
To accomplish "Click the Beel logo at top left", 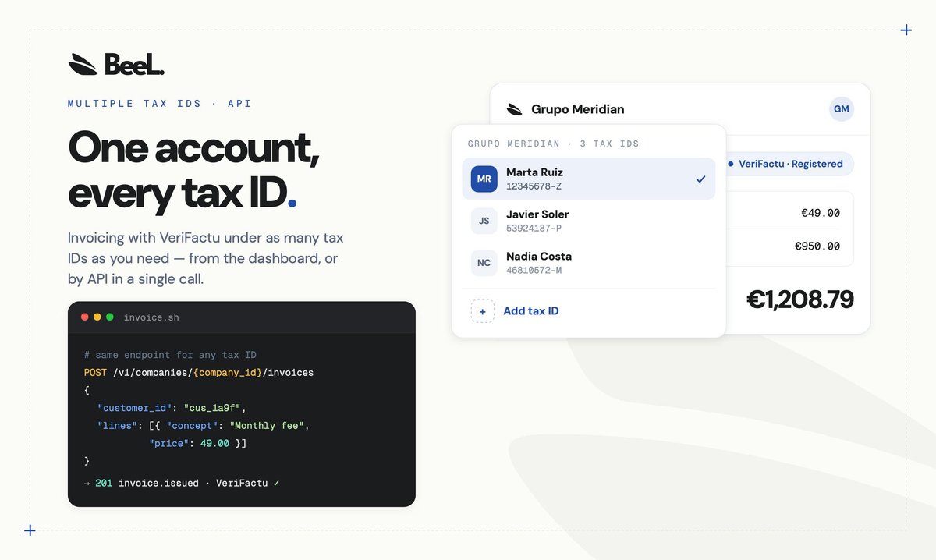I will coord(116,64).
